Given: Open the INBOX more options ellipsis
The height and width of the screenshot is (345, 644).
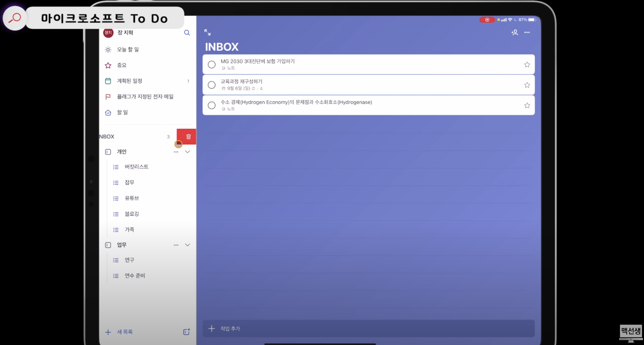Looking at the screenshot, I should (527, 32).
